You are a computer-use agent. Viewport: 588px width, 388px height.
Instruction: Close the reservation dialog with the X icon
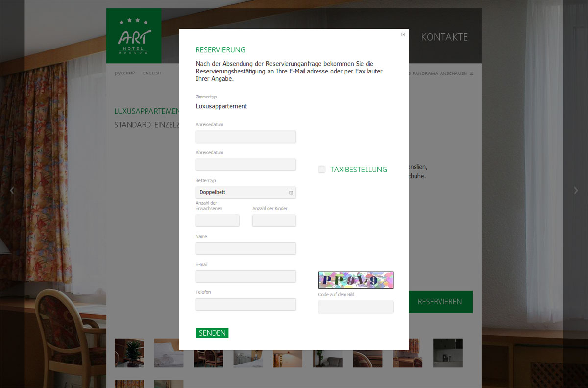(403, 35)
